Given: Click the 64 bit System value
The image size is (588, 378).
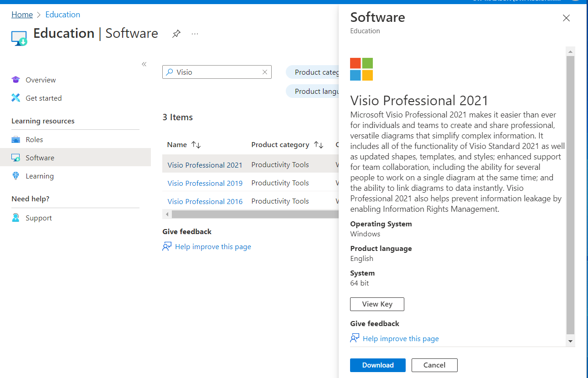Looking at the screenshot, I should click(360, 283).
